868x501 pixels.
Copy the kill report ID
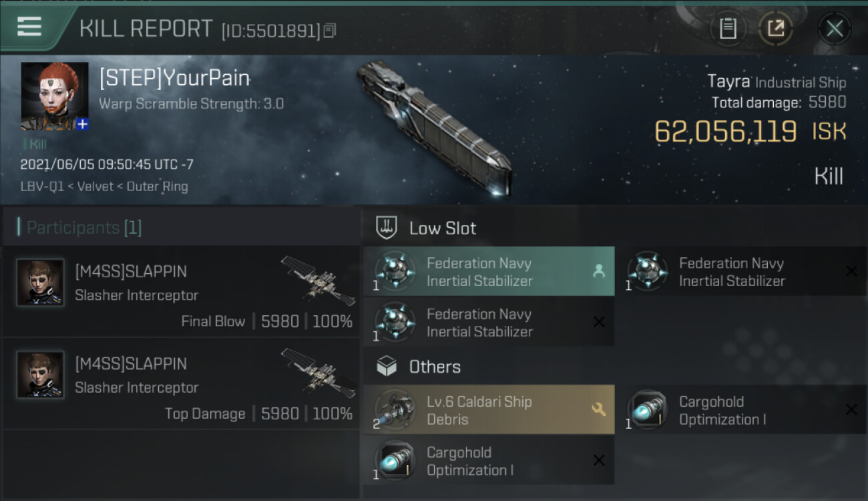[330, 31]
